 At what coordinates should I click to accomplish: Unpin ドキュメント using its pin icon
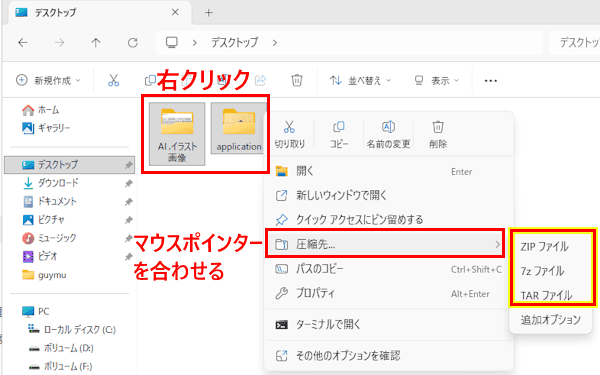pyautogui.click(x=129, y=202)
